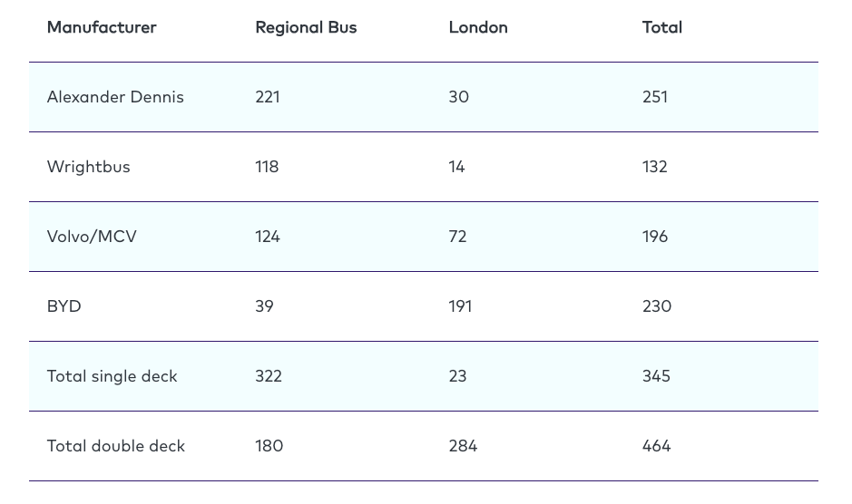Click the Total double deck label
This screenshot has width=852, height=504.
[x=116, y=446]
